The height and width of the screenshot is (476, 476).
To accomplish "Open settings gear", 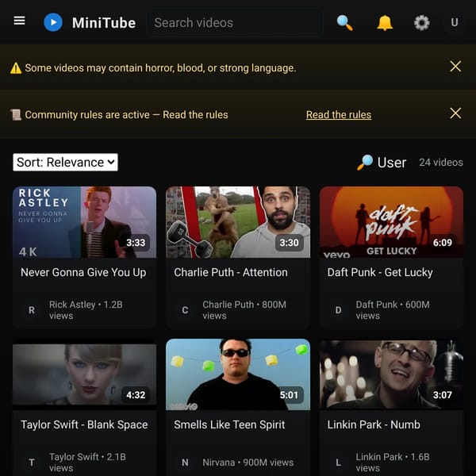I will (x=422, y=23).
